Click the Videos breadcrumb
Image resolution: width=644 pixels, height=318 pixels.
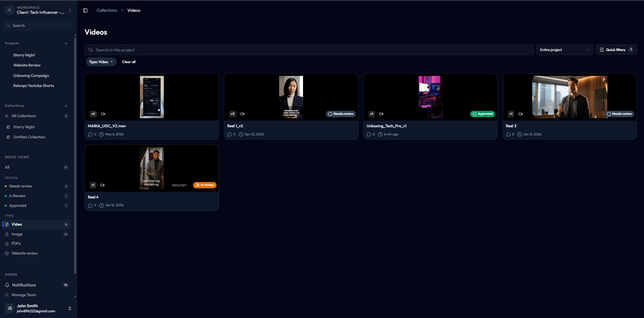click(x=134, y=10)
